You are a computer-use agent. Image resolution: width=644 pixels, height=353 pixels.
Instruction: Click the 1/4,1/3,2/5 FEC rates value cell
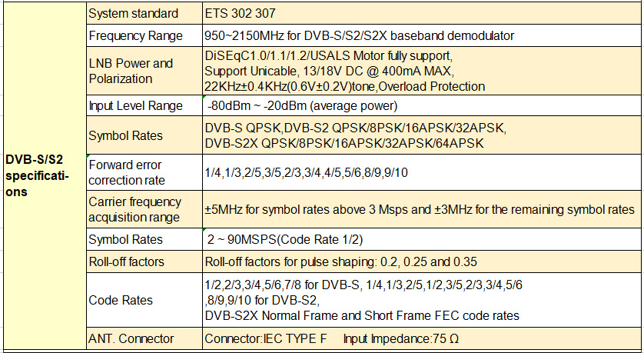[420, 172]
